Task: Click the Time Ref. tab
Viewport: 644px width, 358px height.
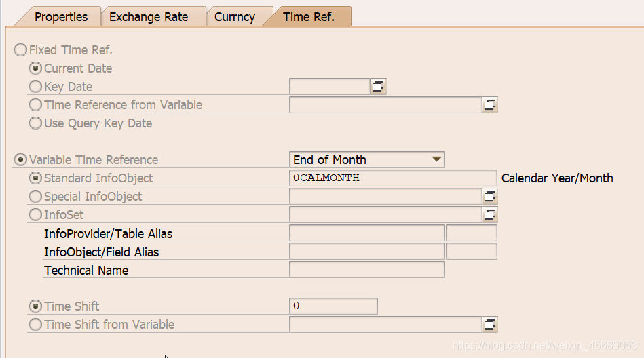Action: 309,17
